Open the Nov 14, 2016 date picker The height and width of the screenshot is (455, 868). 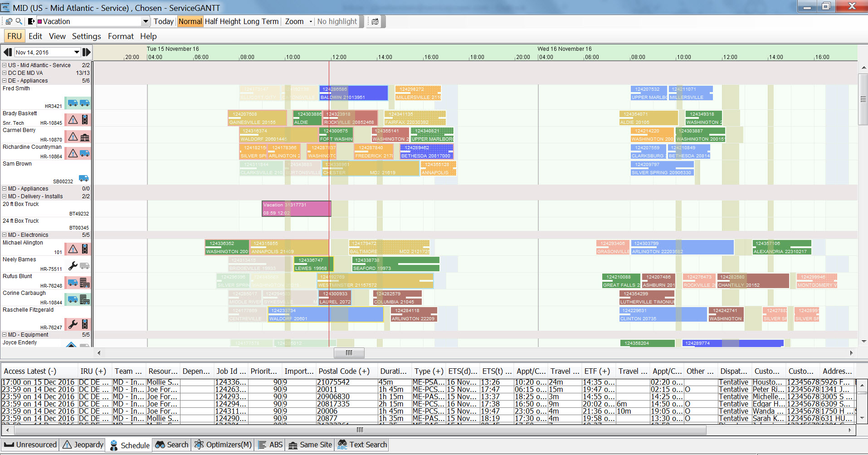tap(77, 52)
